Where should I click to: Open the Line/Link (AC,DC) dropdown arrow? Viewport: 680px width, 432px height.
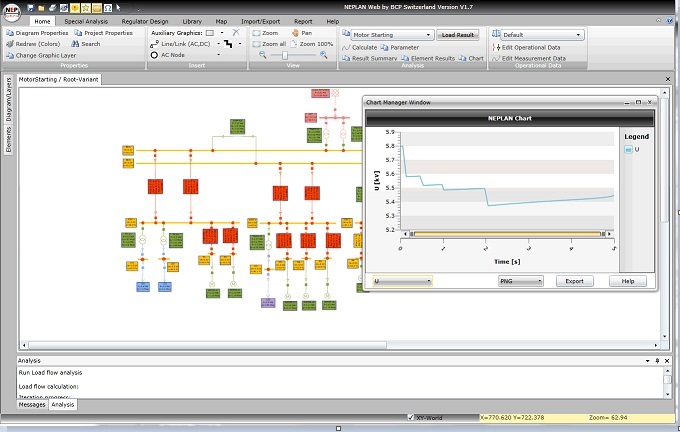point(218,44)
